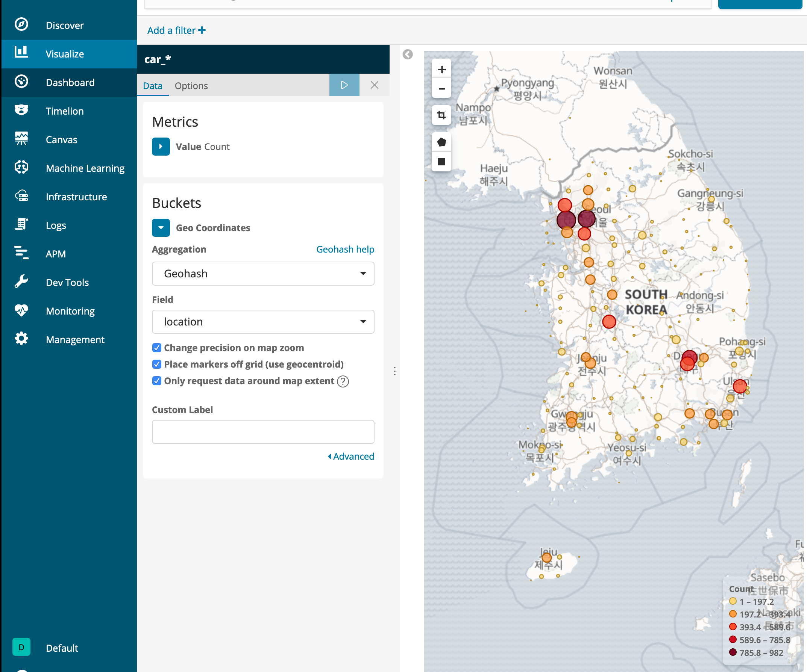The height and width of the screenshot is (672, 807).
Task: Open Dashboard from the side navigation
Action: click(70, 83)
